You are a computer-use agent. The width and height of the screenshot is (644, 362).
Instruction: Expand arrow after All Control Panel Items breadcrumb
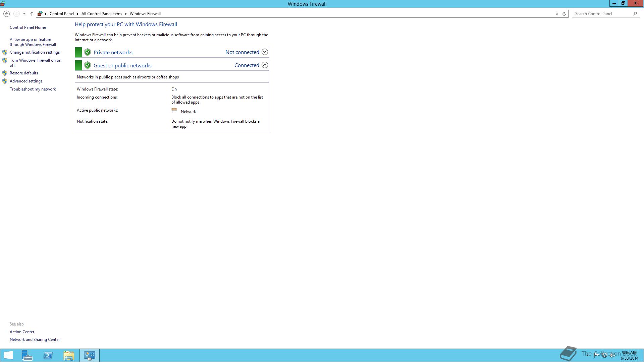tap(126, 14)
